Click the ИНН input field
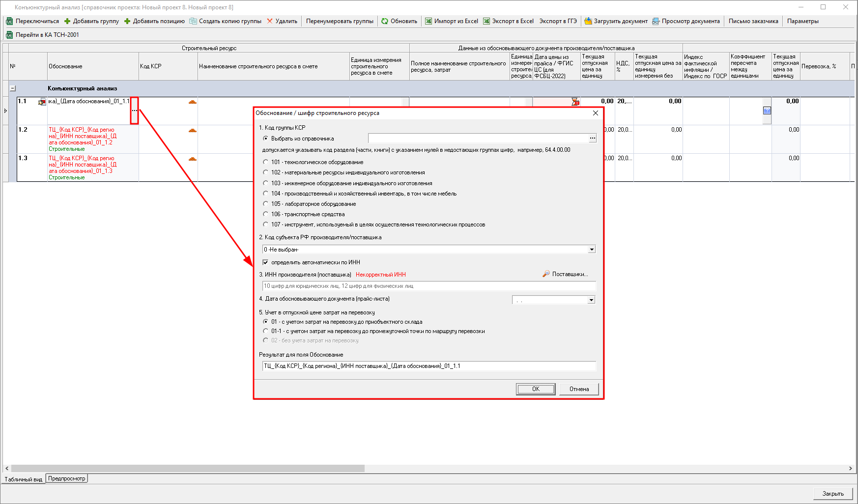 [429, 286]
